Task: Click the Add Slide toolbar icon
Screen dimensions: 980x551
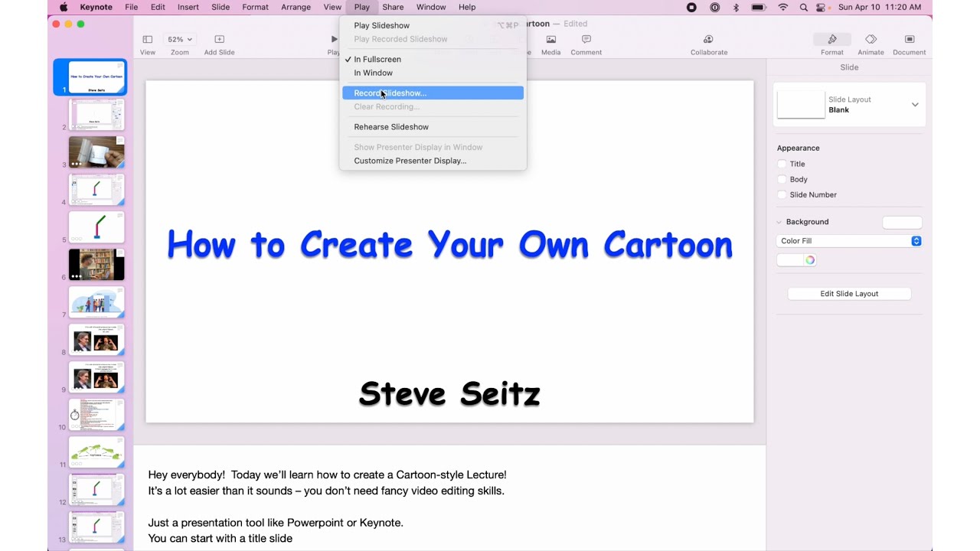Action: [x=219, y=39]
